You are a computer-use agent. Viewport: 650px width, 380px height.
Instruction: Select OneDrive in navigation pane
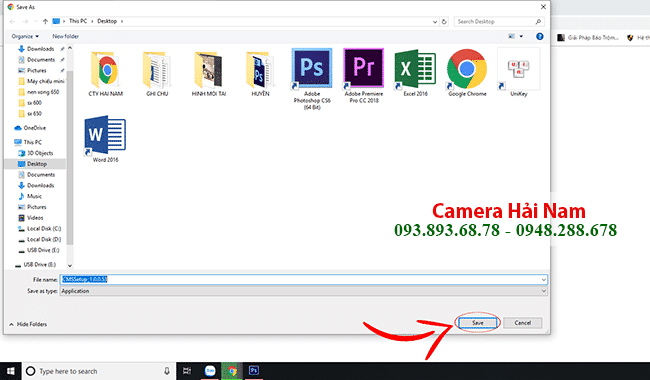point(30,128)
